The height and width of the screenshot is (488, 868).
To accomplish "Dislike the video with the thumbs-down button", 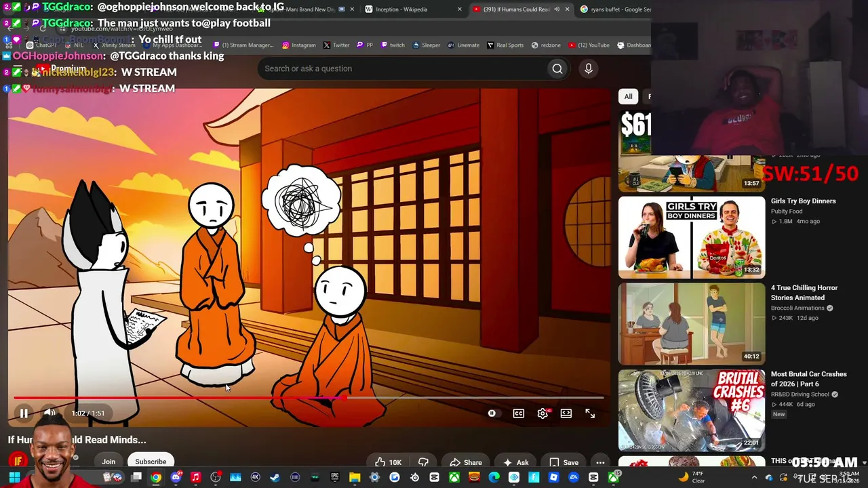I will pyautogui.click(x=423, y=462).
